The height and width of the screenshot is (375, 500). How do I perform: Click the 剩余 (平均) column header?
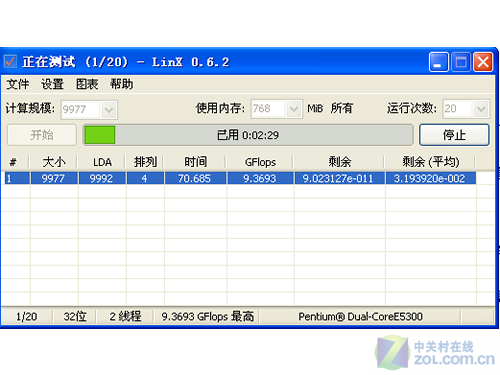[x=430, y=162]
